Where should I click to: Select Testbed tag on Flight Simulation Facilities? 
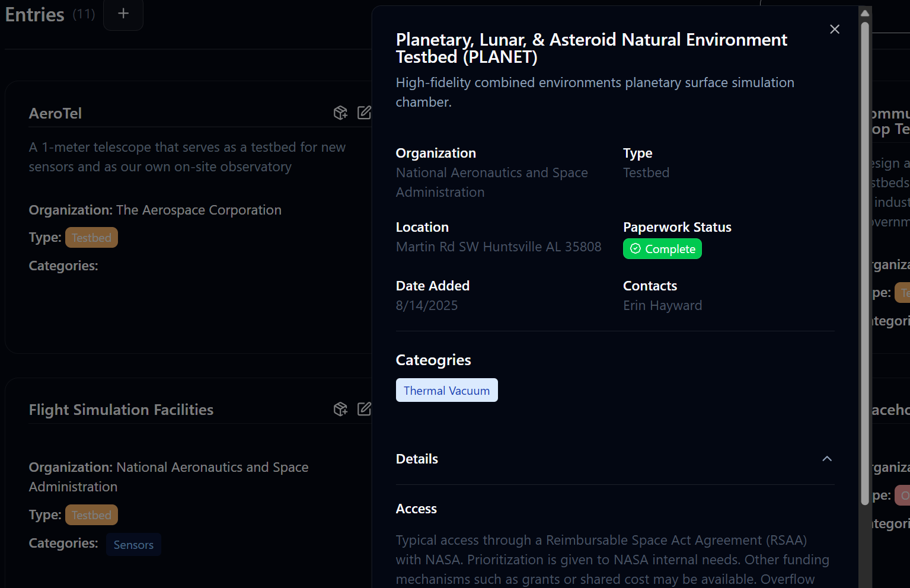[x=91, y=515]
